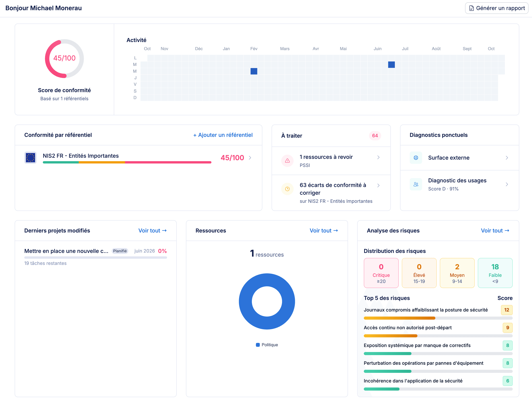
Task: Select the Faible risk counter box
Action: [x=495, y=273]
